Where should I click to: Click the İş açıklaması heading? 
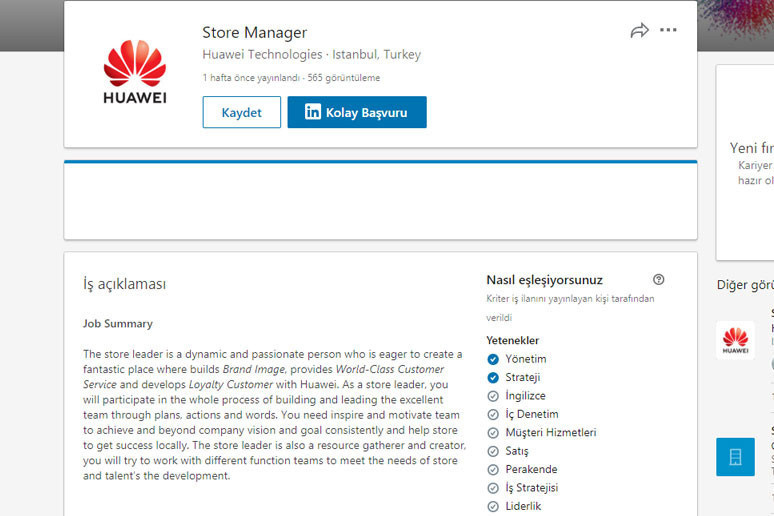click(x=124, y=284)
